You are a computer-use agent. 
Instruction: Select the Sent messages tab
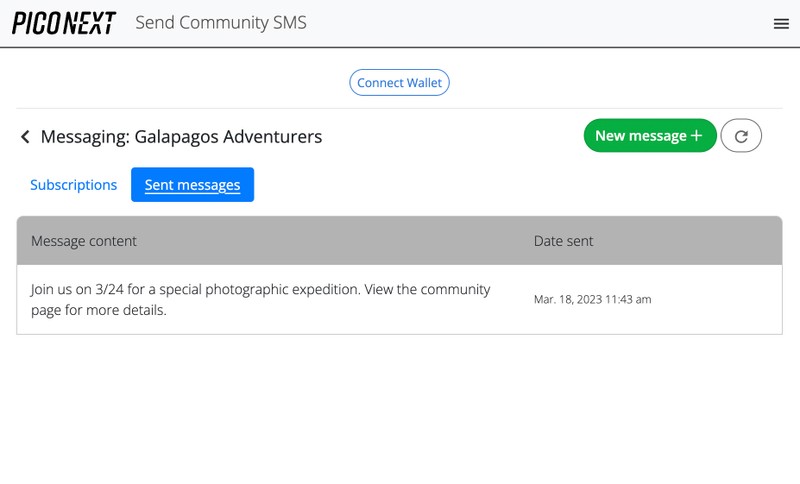click(192, 185)
